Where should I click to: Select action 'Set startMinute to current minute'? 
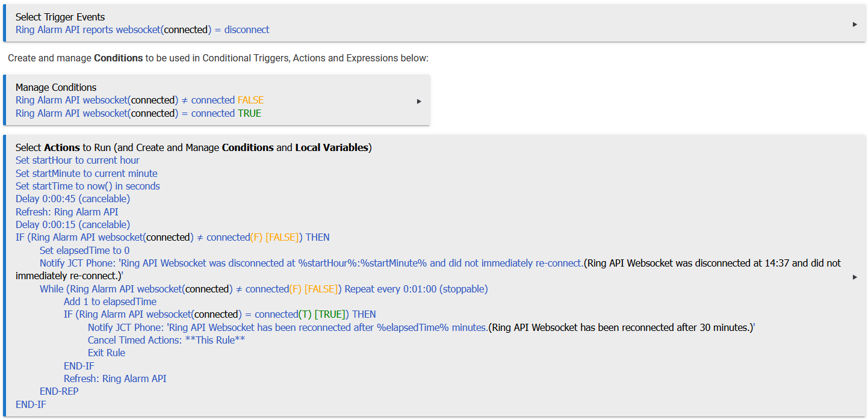(x=87, y=173)
